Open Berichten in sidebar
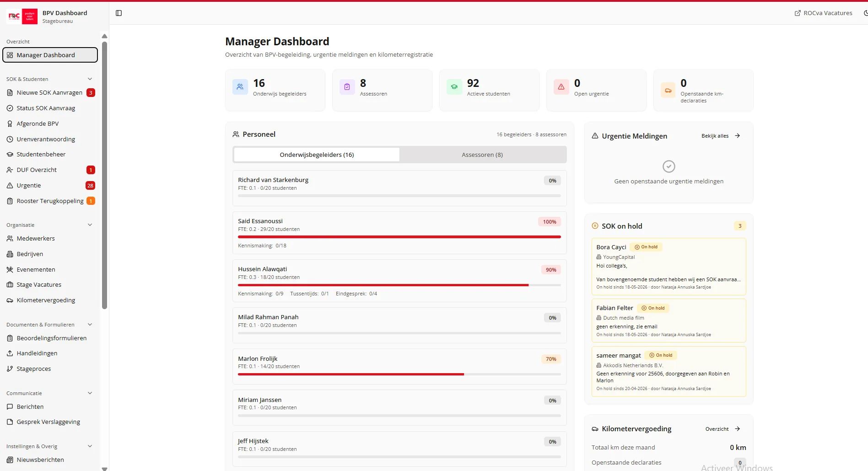868x471 pixels. coord(50,407)
